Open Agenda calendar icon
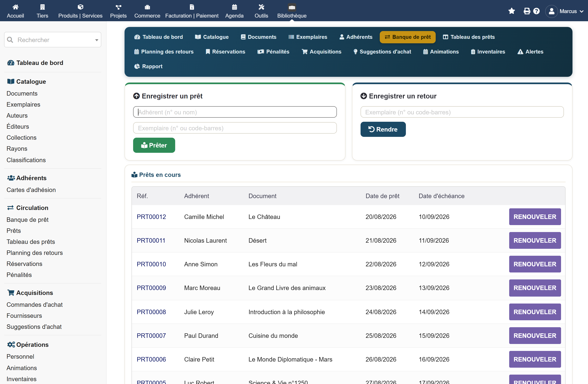The height and width of the screenshot is (384, 588). (234, 7)
